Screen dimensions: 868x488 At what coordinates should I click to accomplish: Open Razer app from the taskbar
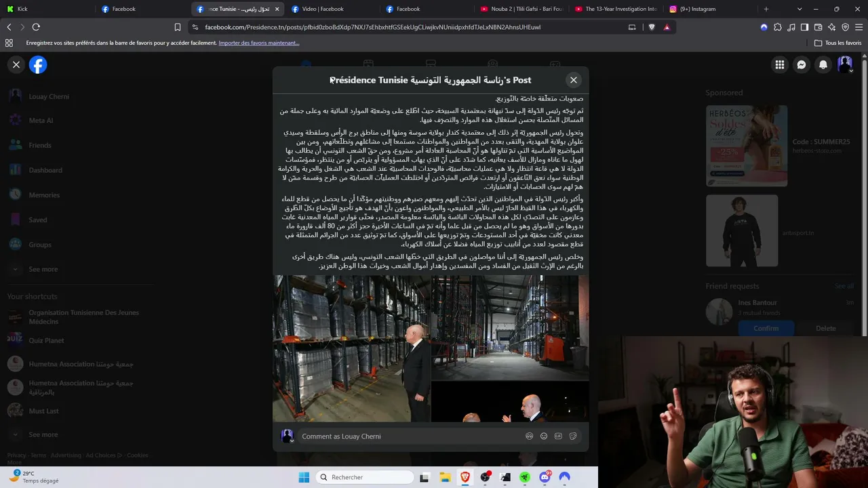524,477
